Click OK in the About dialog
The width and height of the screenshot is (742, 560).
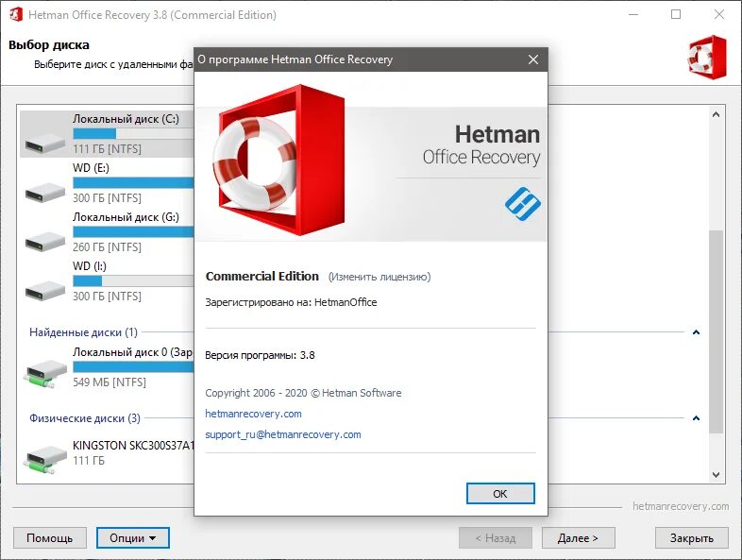tap(500, 494)
